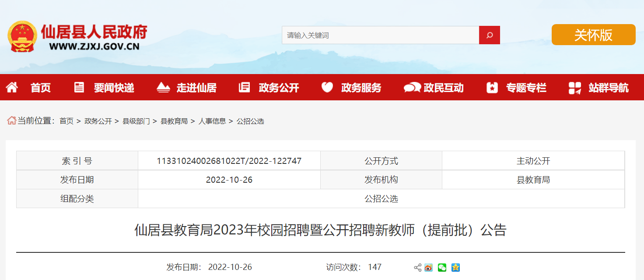Viewport: 644px width, 280px height.
Task: Open the 走进仙居 menu item
Action: point(196,88)
